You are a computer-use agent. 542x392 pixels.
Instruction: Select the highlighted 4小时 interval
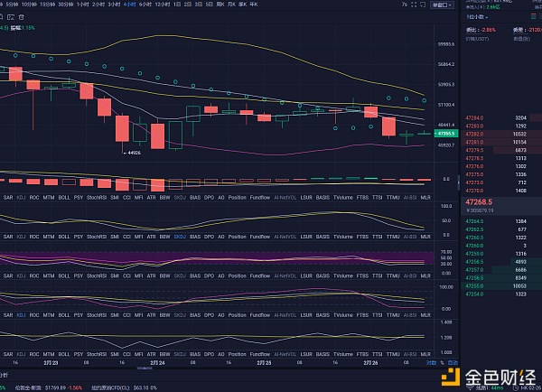pyautogui.click(x=129, y=5)
